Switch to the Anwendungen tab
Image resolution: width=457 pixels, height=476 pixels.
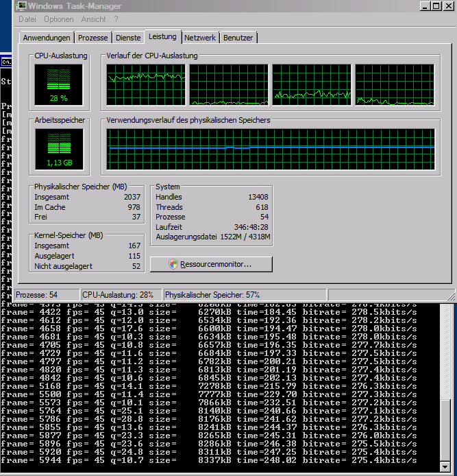[x=47, y=38]
